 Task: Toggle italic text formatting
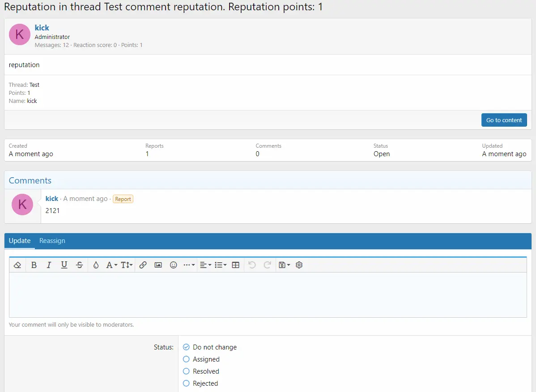click(x=49, y=265)
